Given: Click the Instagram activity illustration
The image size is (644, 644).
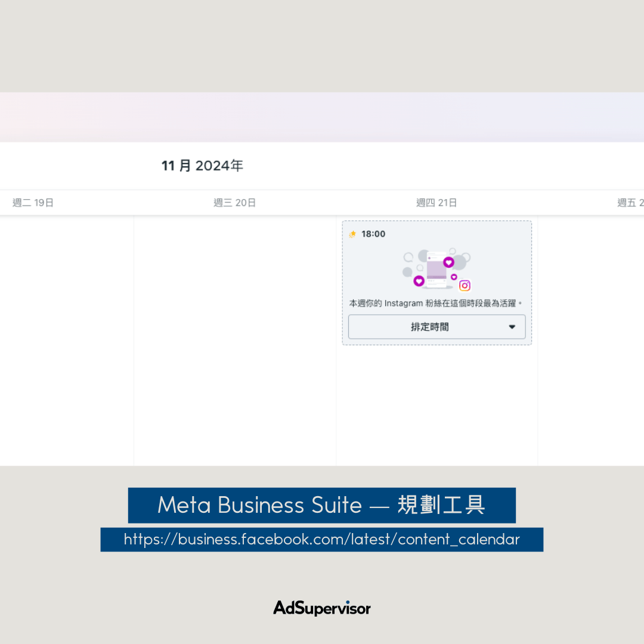Looking at the screenshot, I should tap(436, 270).
